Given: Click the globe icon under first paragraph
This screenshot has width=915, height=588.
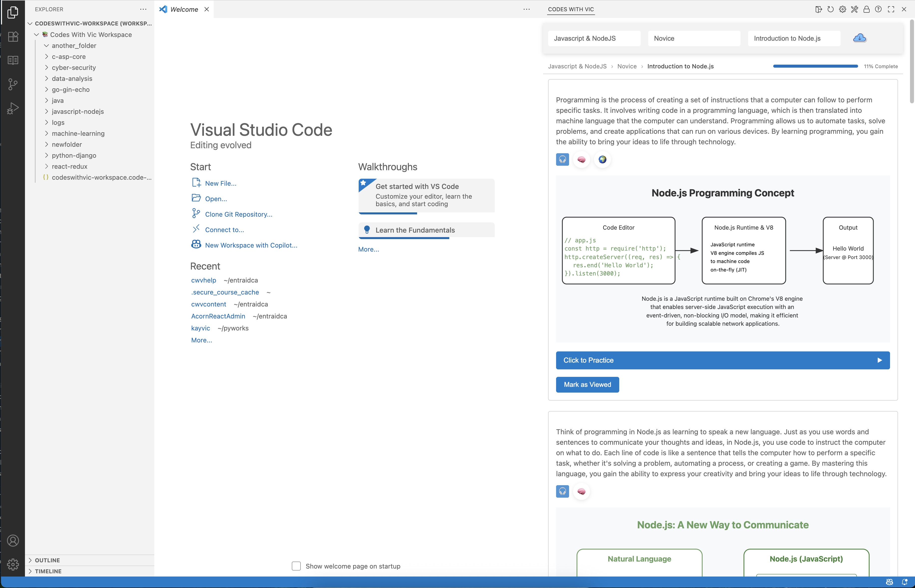Looking at the screenshot, I should [x=602, y=159].
